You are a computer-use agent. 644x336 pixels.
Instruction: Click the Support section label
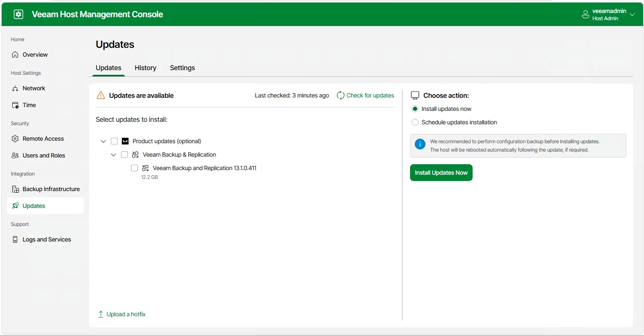click(x=20, y=224)
